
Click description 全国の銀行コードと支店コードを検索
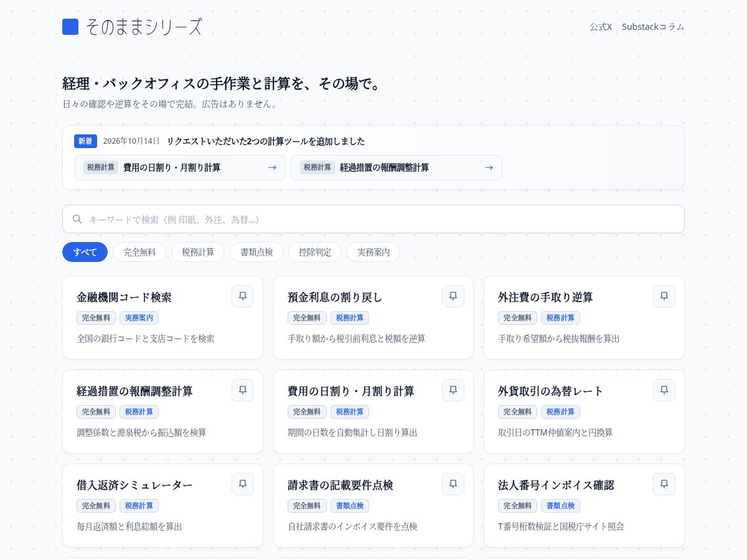[x=146, y=338]
